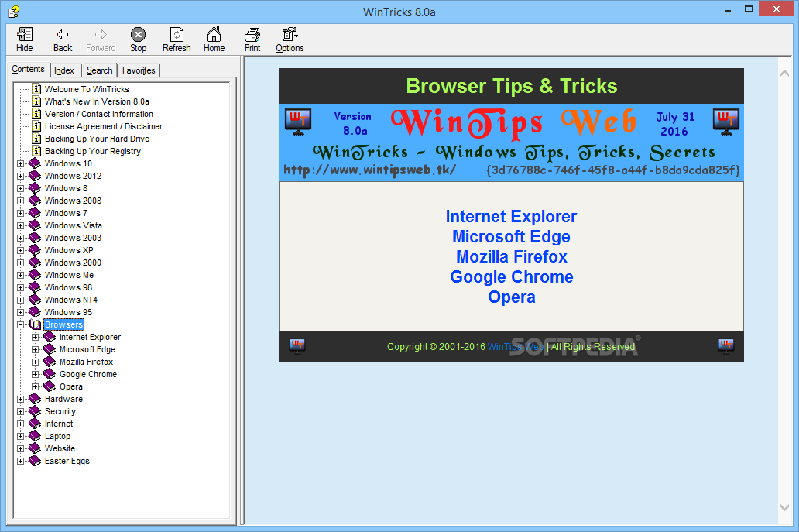Screen dimensions: 799x532
Task: Select "Backing Up Your Hard Drive" topic
Action: [x=97, y=139]
